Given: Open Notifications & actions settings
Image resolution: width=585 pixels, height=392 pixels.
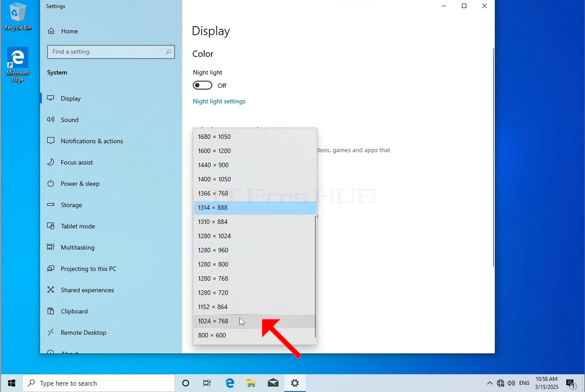Looking at the screenshot, I should pos(111,141).
